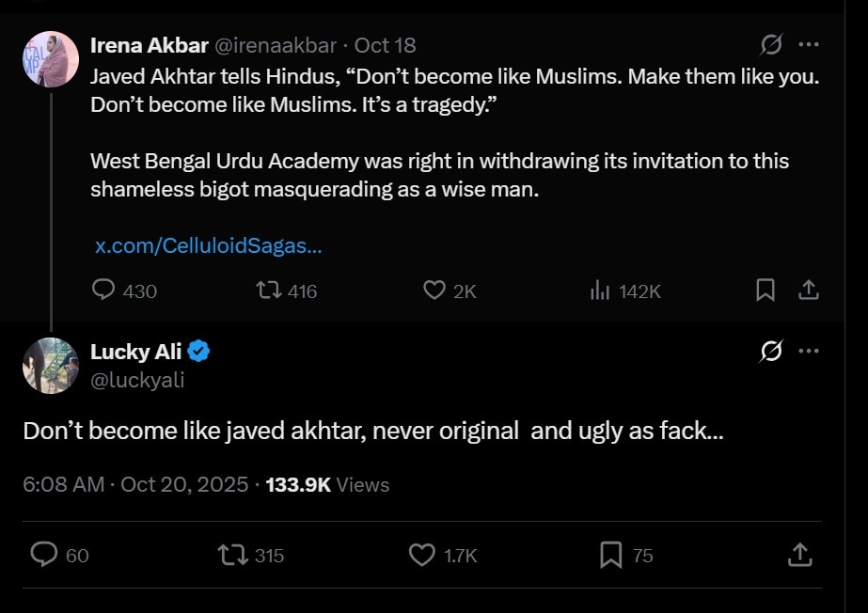Open the @irenaakbar profile handle
Screen dimensions: 868x613
275,45
